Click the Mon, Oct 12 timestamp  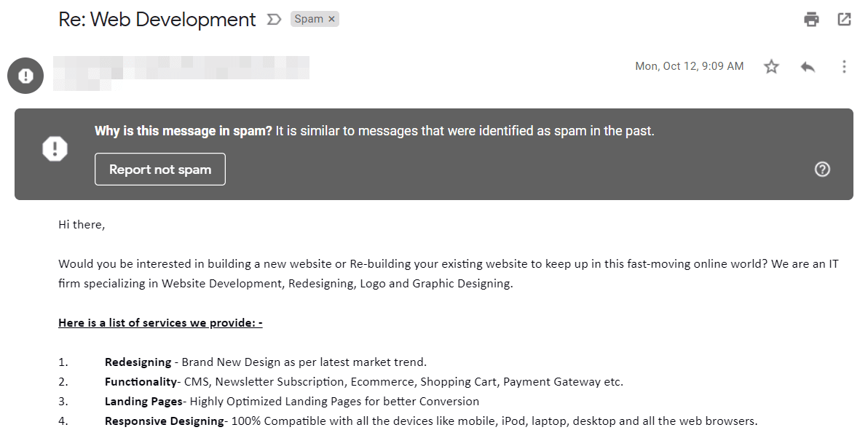[689, 65]
